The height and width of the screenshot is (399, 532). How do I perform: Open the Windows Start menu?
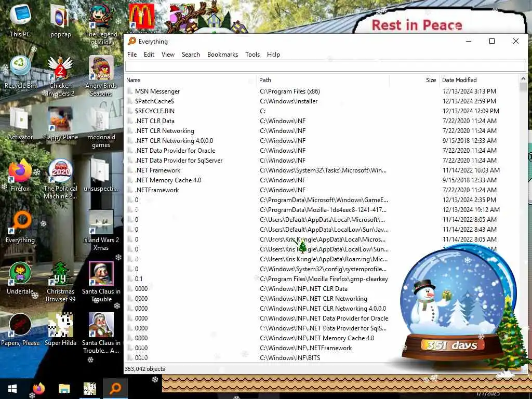[x=12, y=389]
